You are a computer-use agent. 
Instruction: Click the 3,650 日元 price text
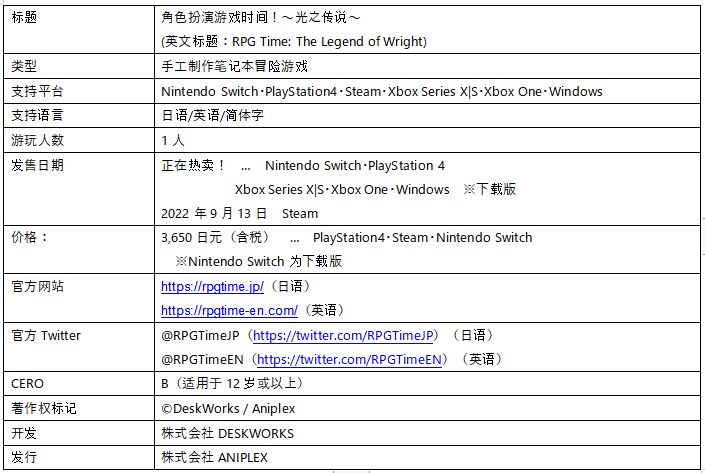tap(215, 237)
